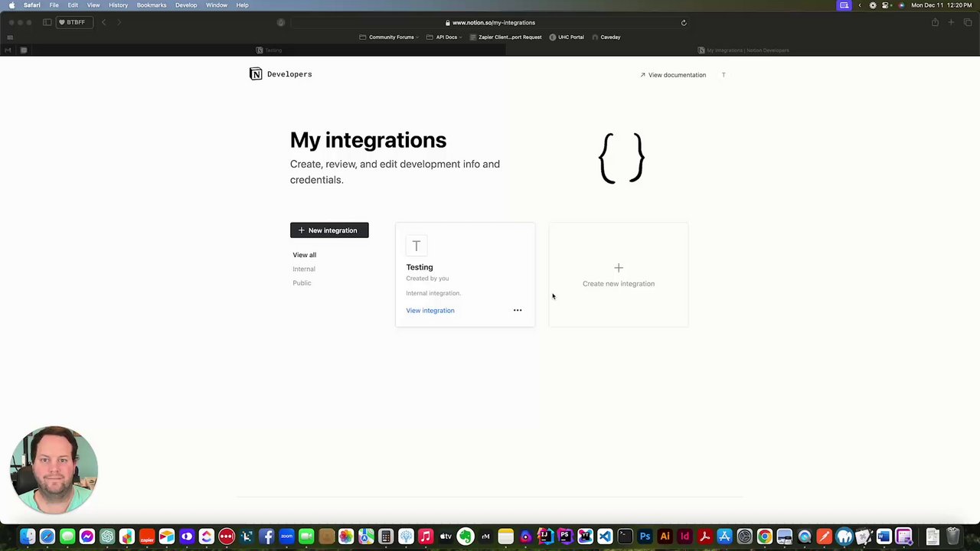Expand the Community Forums bookmarks folder
980x551 pixels.
(390, 37)
